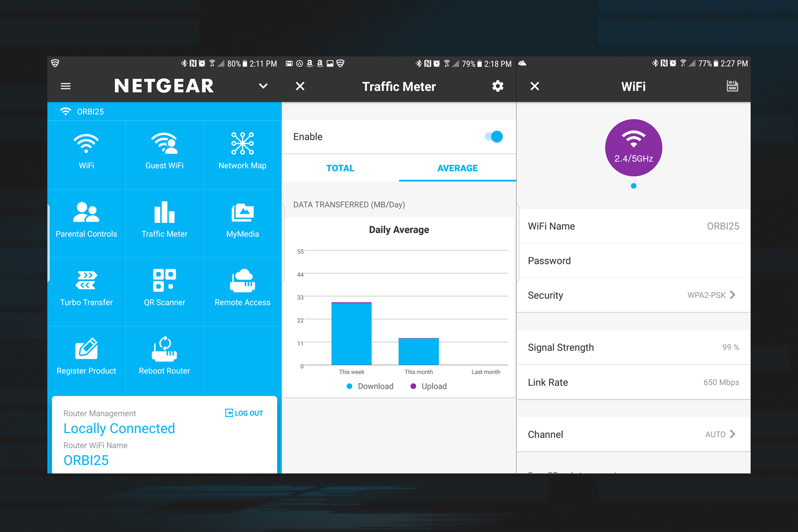Open the MyMedia tile

(243, 223)
